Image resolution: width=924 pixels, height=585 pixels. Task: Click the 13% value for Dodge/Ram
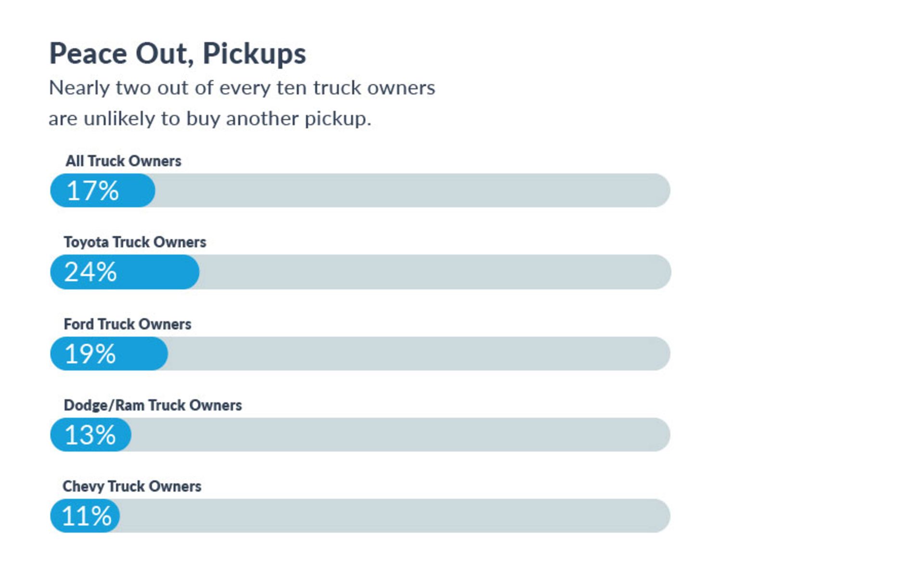click(x=90, y=435)
